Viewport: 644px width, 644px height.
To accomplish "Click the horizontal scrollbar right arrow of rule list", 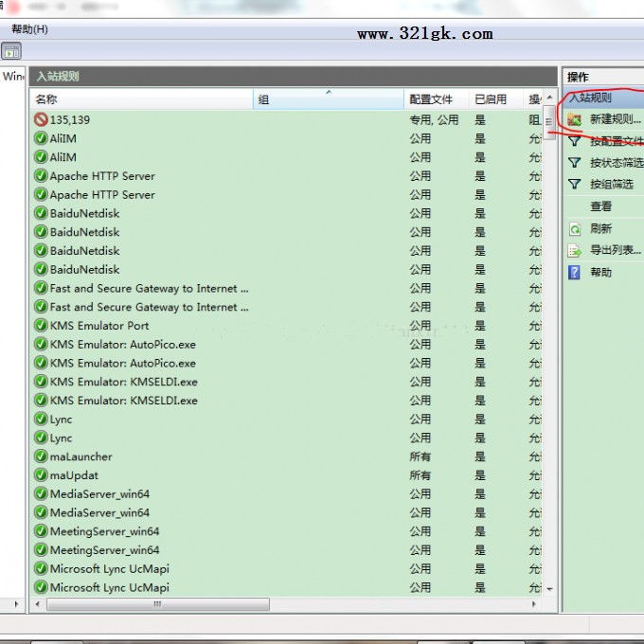I will coord(534,604).
